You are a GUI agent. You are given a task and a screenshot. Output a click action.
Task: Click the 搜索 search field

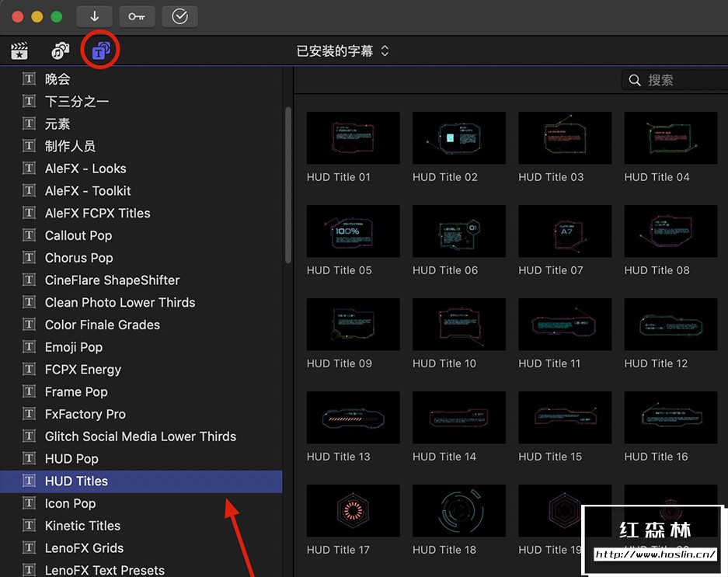(674, 80)
